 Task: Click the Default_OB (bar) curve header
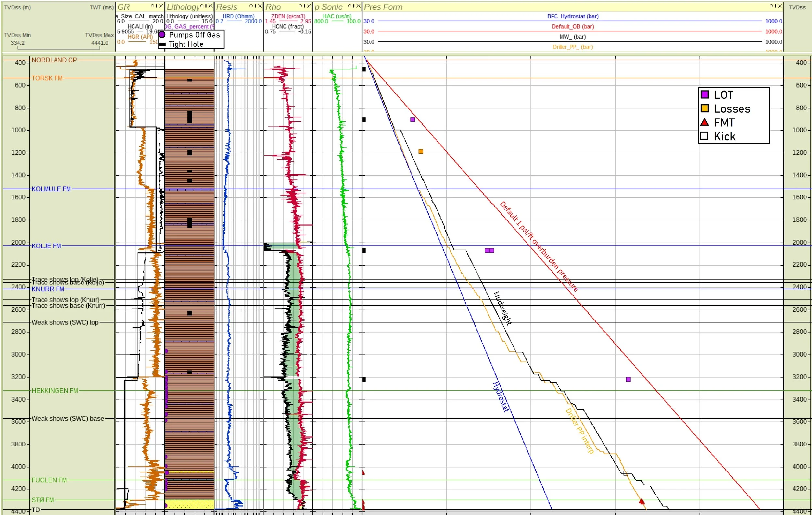(573, 27)
